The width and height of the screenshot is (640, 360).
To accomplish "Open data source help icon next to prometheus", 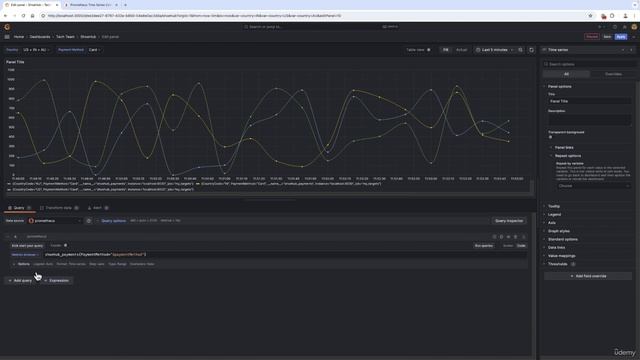I will [89, 221].
